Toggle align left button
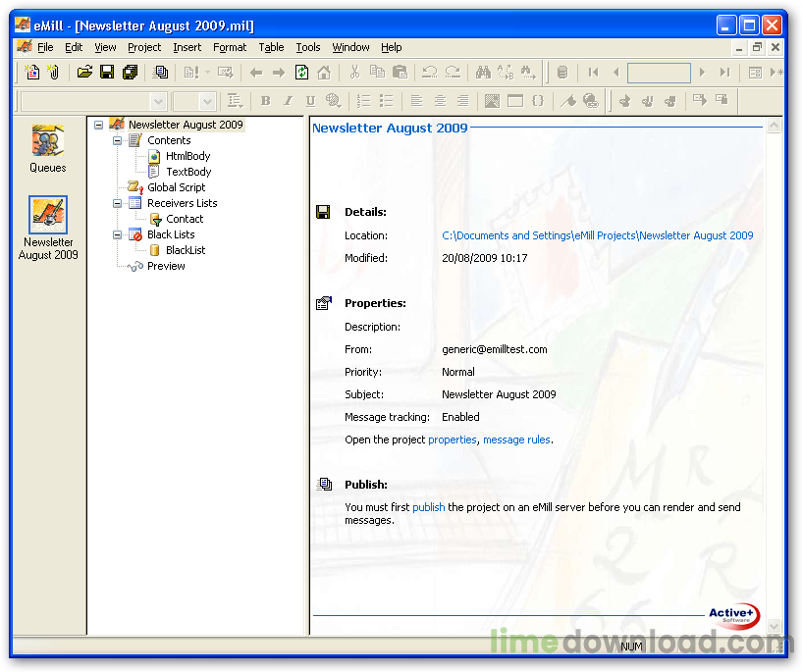 [417, 101]
